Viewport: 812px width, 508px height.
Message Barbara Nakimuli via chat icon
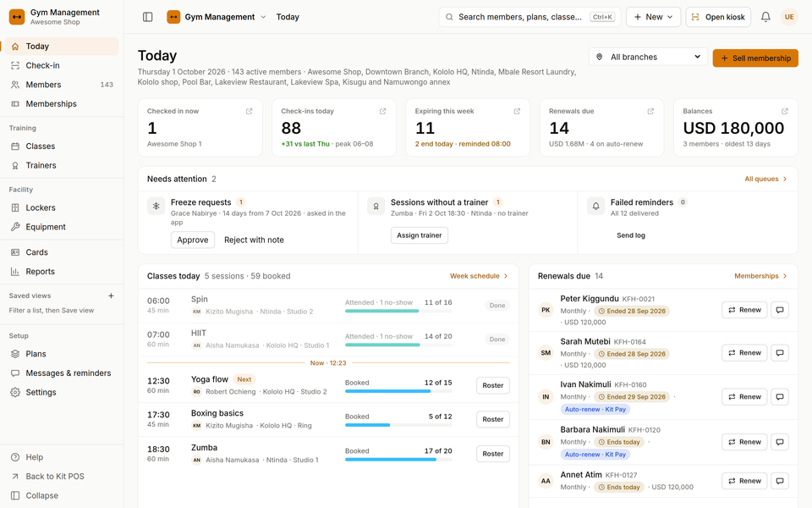[x=779, y=442]
